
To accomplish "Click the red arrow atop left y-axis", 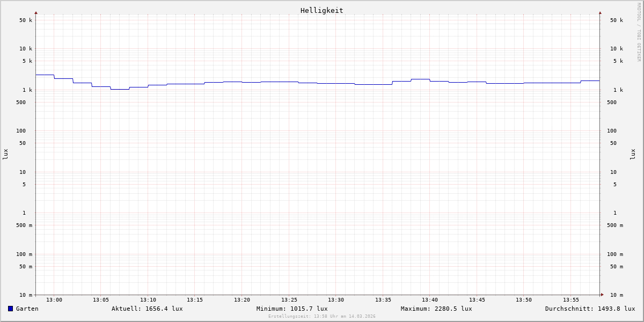I will point(36,12).
